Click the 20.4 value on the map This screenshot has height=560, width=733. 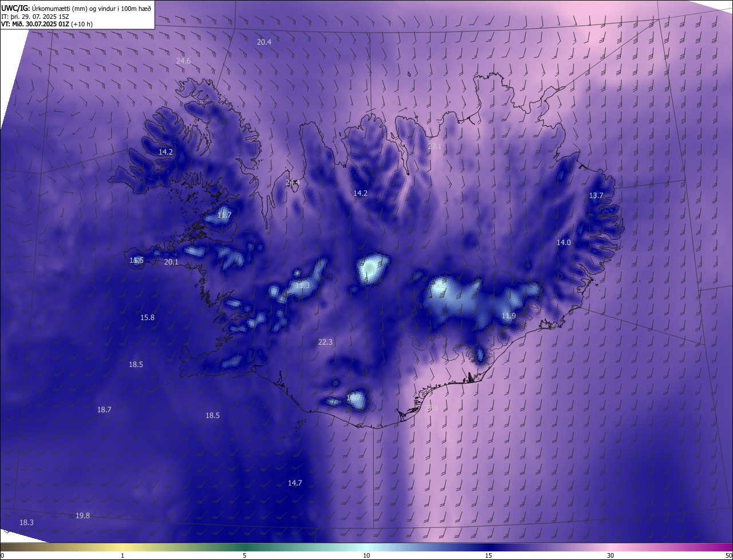[264, 42]
